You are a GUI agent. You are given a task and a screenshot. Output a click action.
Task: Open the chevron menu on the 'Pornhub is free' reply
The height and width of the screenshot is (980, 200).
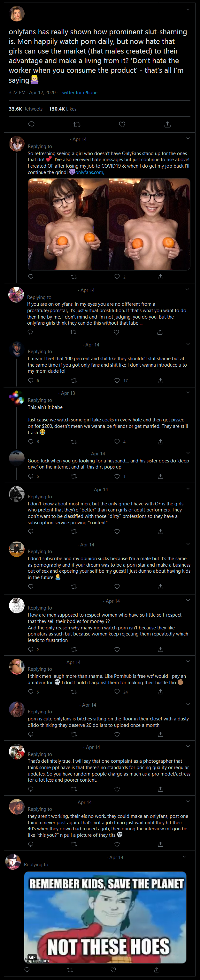point(188,662)
